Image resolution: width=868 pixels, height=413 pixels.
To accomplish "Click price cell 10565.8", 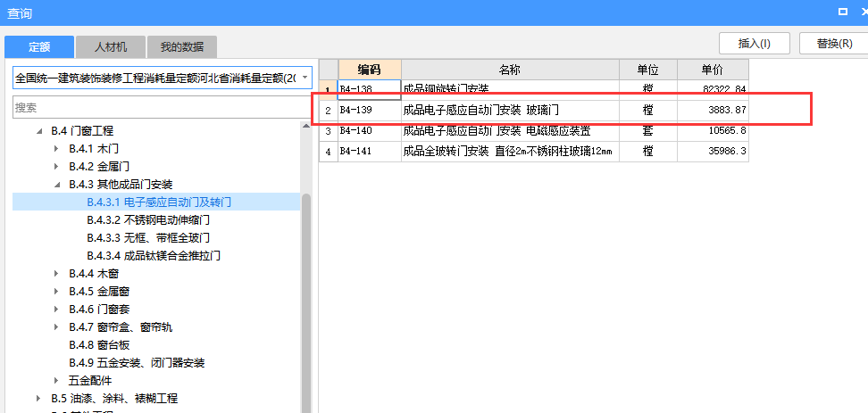I will 713,131.
